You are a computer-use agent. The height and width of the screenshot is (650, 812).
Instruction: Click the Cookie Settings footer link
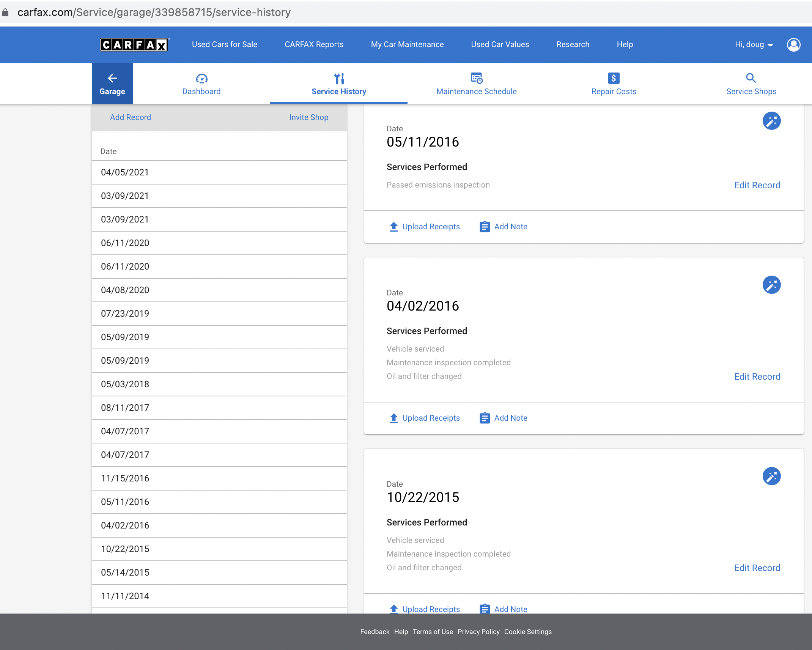click(528, 632)
